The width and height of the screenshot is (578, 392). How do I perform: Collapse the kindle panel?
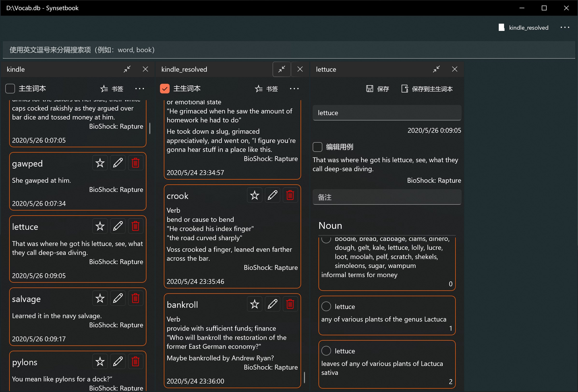point(127,69)
